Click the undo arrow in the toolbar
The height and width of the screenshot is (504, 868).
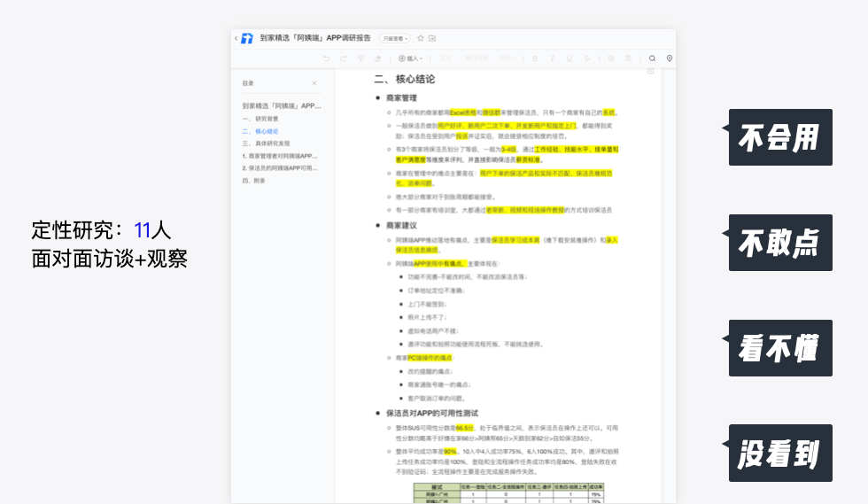pos(327,58)
